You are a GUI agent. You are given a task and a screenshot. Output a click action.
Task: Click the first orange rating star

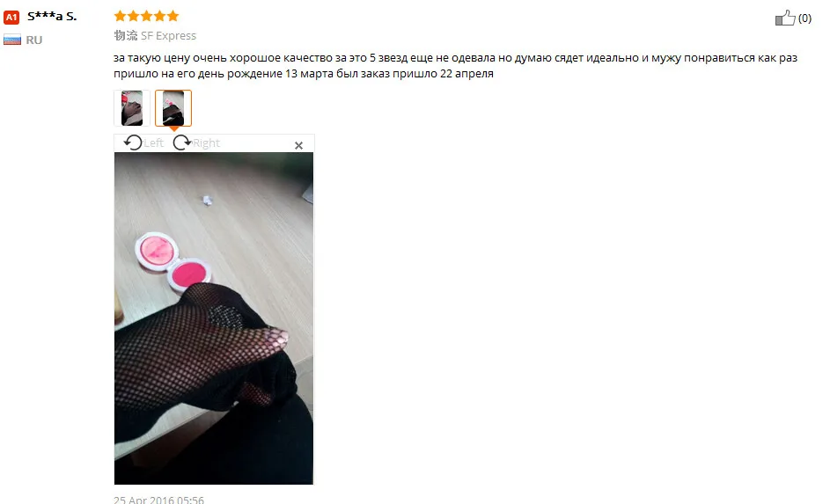tap(121, 16)
